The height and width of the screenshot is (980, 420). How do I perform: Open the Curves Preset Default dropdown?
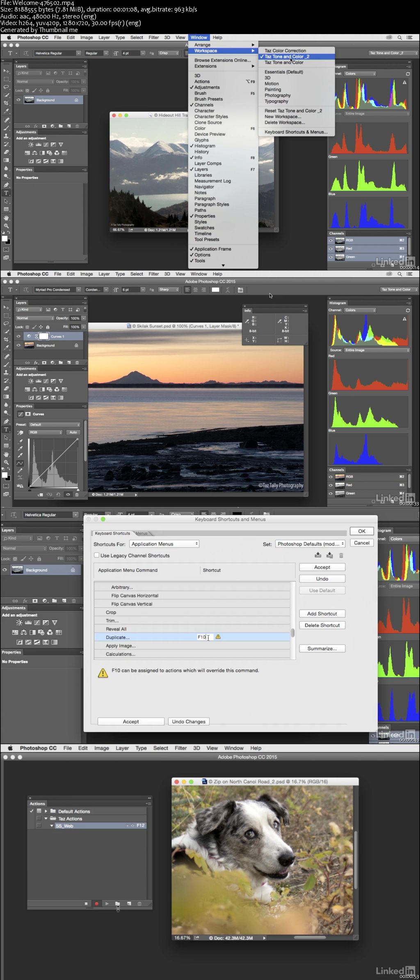pos(54,425)
